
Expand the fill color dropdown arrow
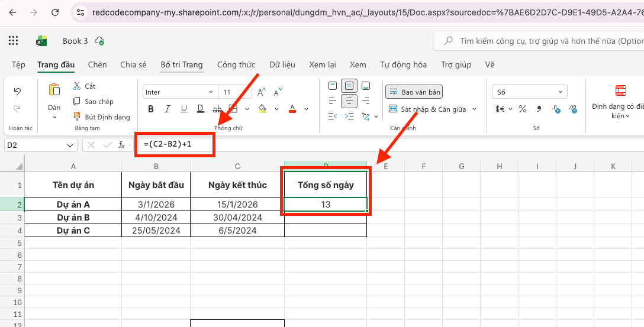(x=276, y=109)
